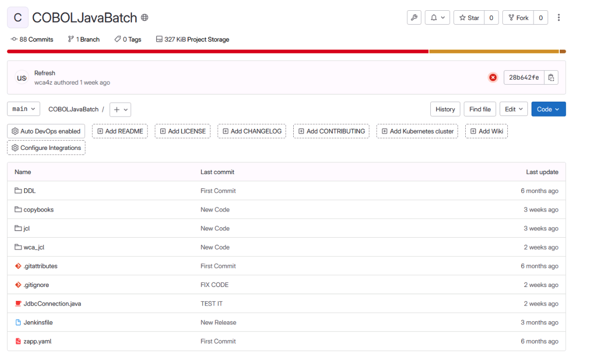Screen dimensions: 589x364
Task: Open the 88 Commits link
Action: [x=32, y=40]
